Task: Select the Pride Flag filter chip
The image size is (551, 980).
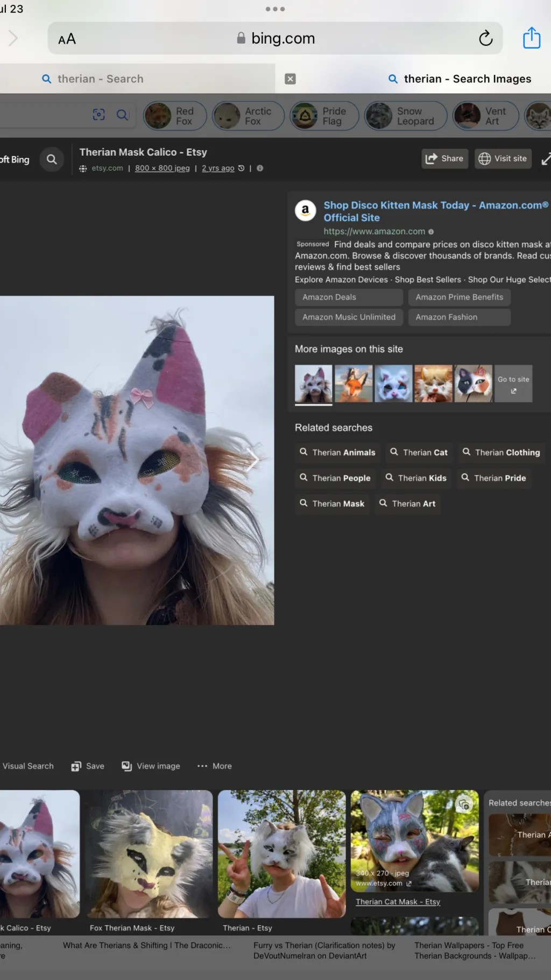Action: click(x=324, y=116)
